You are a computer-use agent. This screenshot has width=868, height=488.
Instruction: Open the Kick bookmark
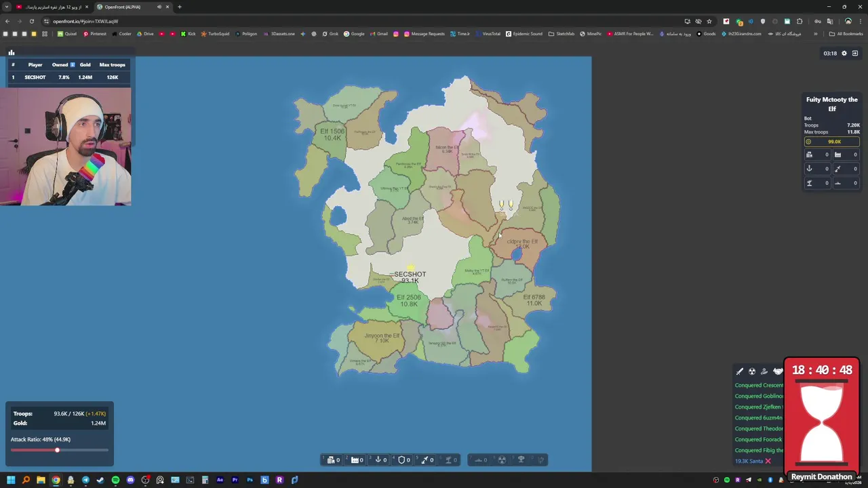point(188,34)
